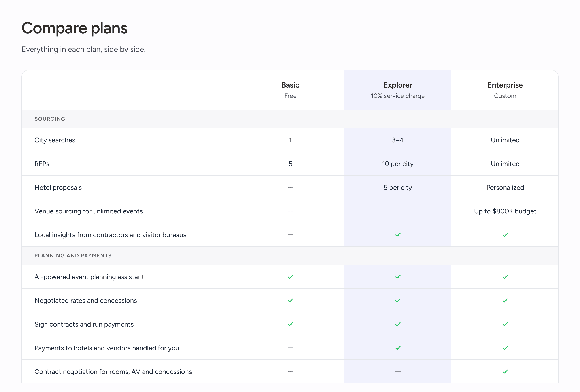Click the 'Custom' price under Enterprise
The image size is (580, 392).
tap(505, 96)
